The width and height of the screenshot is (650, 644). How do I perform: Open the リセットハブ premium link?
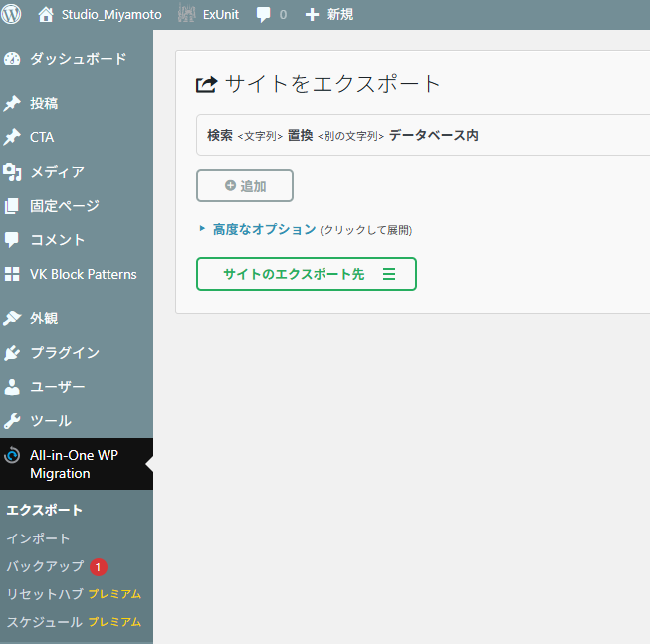click(45, 594)
